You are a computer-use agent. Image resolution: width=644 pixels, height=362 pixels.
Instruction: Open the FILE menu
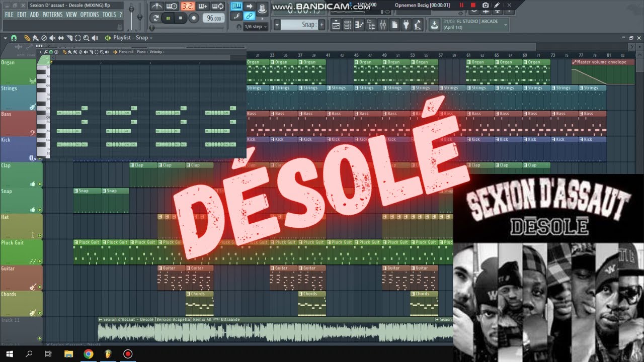9,15
